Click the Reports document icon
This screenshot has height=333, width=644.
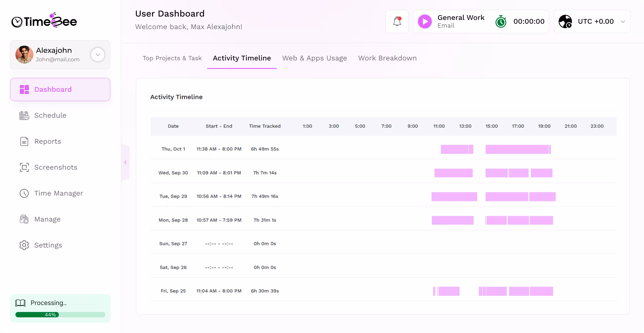[x=24, y=142]
